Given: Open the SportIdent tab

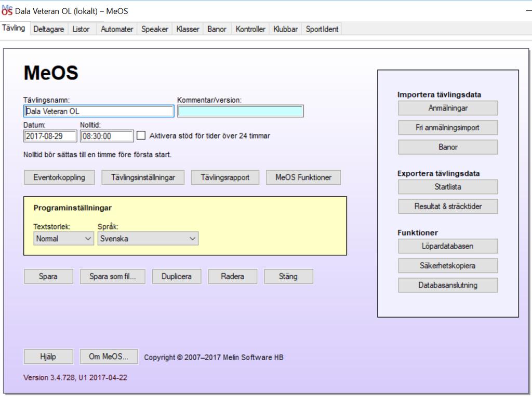Looking at the screenshot, I should coord(322,29).
